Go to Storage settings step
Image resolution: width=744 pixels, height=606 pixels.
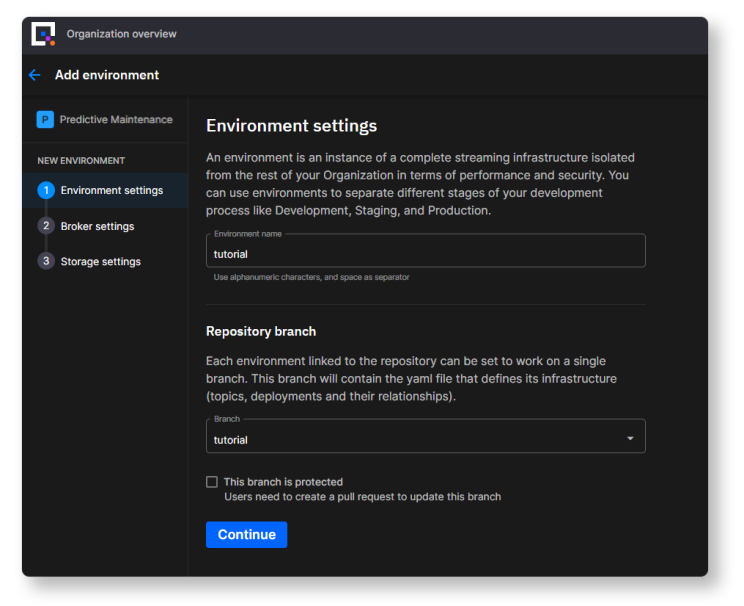[x=100, y=261]
